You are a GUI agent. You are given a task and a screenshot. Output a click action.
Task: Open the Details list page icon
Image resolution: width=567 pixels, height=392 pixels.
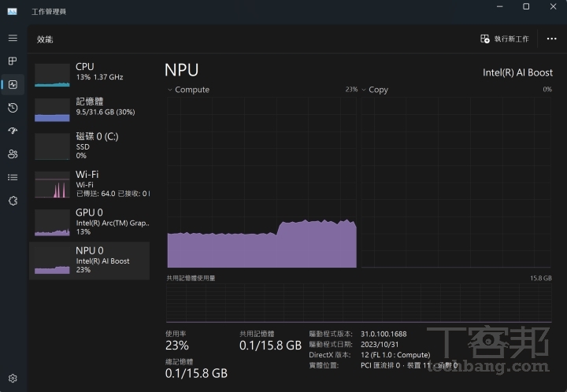[x=13, y=177]
